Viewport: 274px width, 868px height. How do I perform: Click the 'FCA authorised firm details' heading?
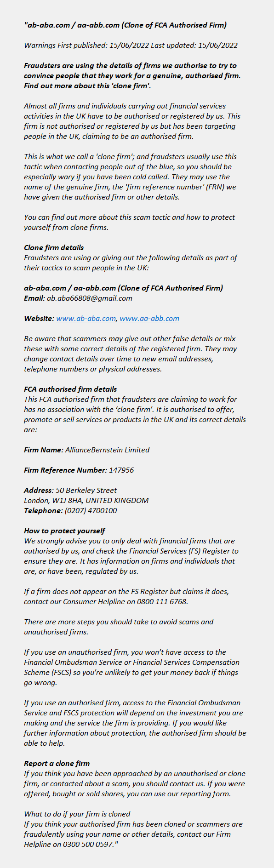tap(70, 389)
